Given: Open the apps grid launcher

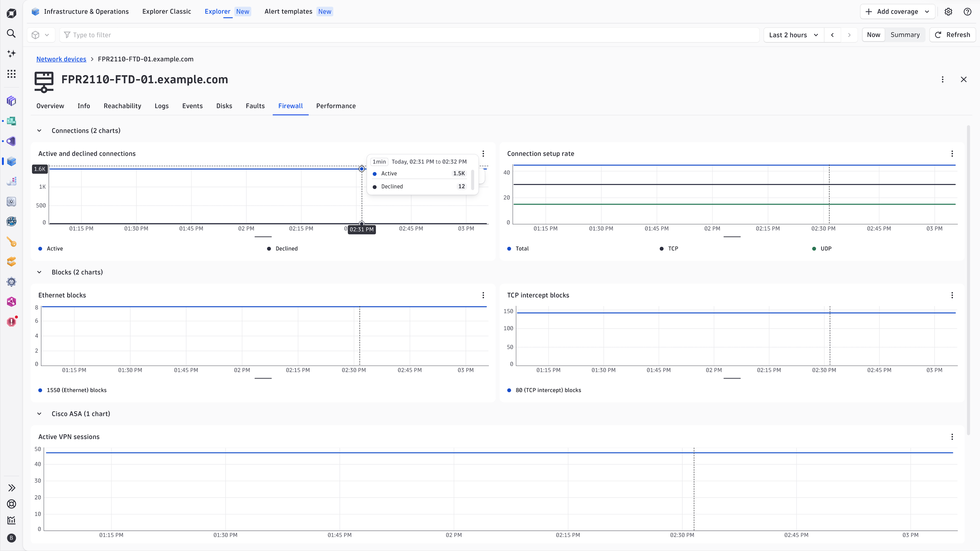Looking at the screenshot, I should [11, 74].
